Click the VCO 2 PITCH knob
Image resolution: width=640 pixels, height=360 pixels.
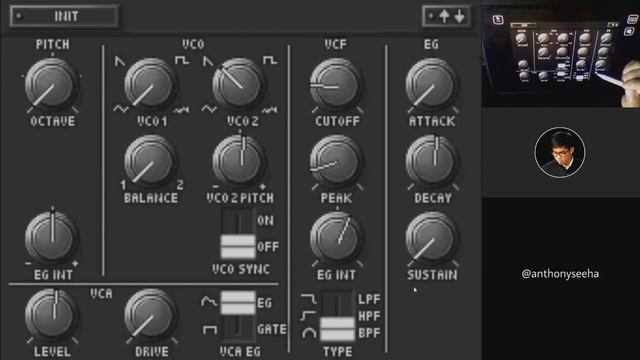[239, 162]
